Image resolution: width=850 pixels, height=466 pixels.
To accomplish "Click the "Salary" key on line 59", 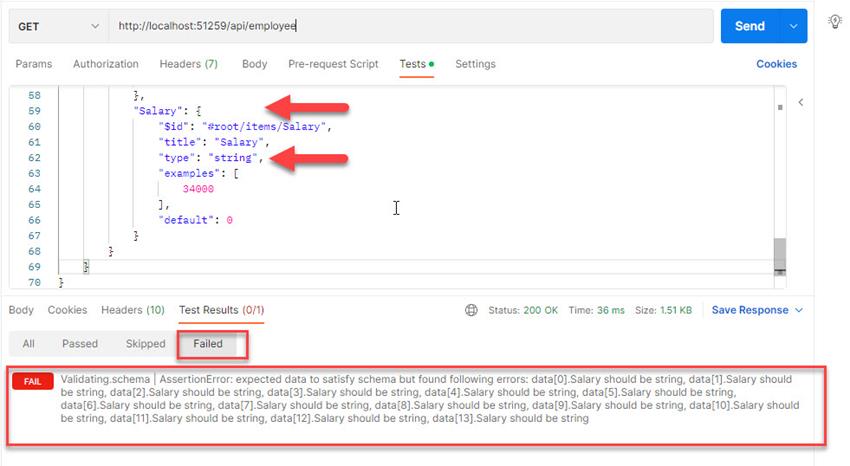I will coord(158,111).
